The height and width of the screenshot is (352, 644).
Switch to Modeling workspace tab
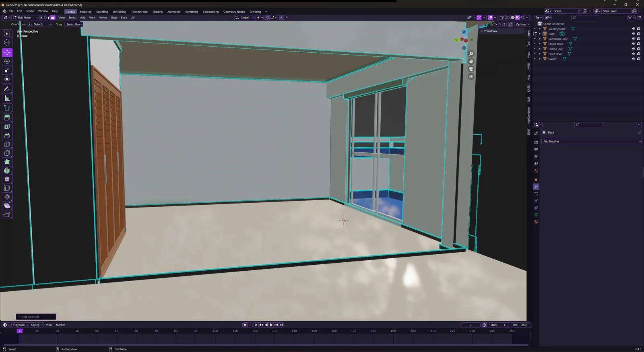pos(86,12)
